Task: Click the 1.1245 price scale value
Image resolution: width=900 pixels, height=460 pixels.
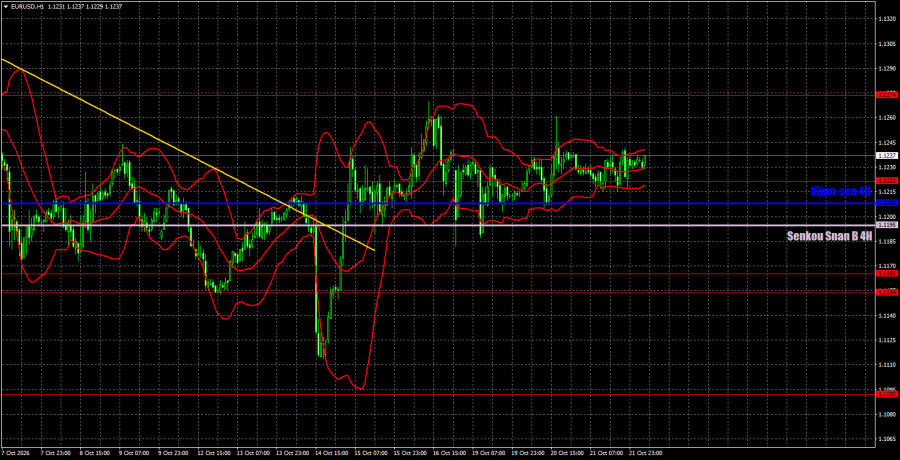Action: point(885,142)
